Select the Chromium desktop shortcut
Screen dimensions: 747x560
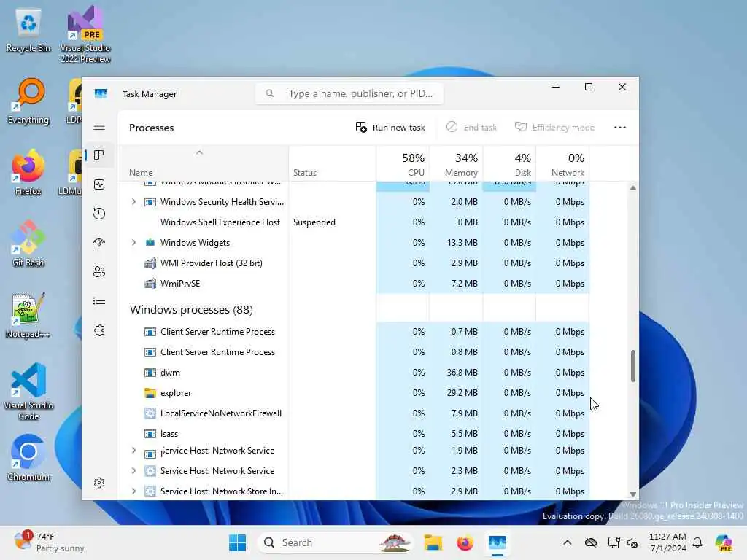pyautogui.click(x=28, y=458)
